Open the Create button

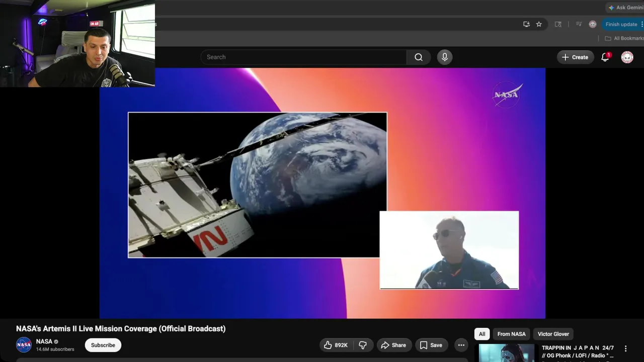[575, 57]
